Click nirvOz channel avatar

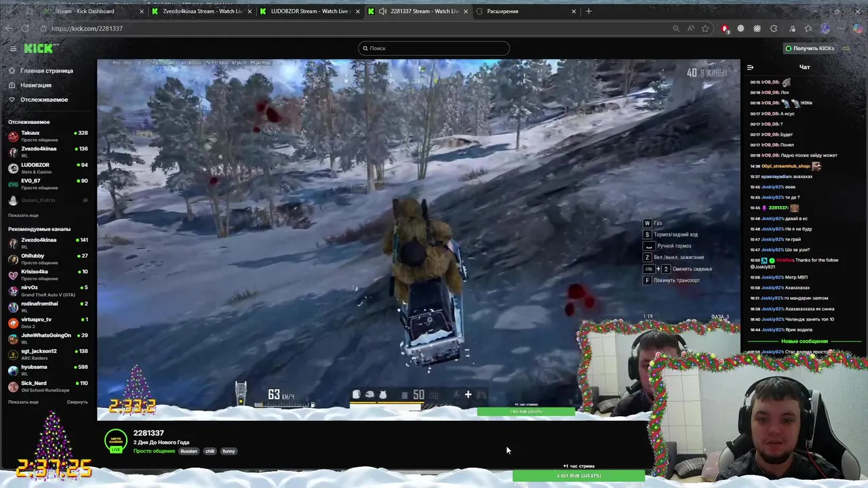click(x=13, y=290)
